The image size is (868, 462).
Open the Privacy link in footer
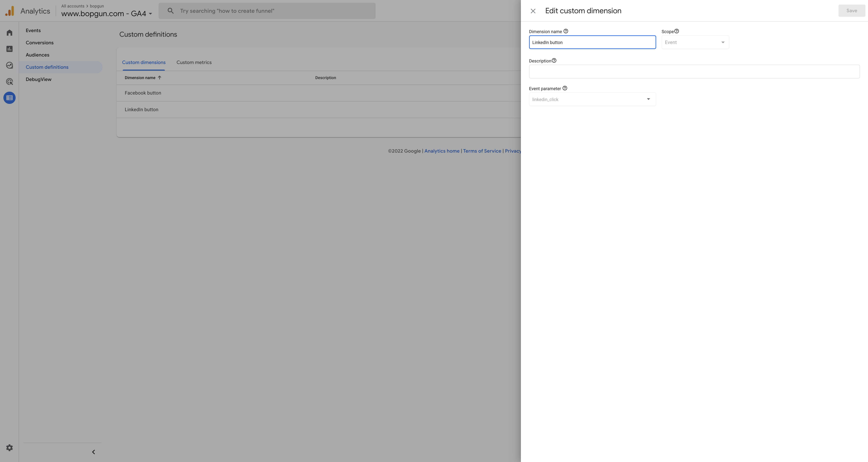(513, 151)
